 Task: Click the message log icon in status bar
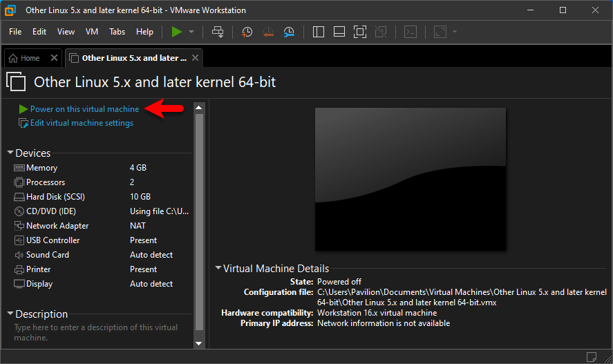click(592, 356)
